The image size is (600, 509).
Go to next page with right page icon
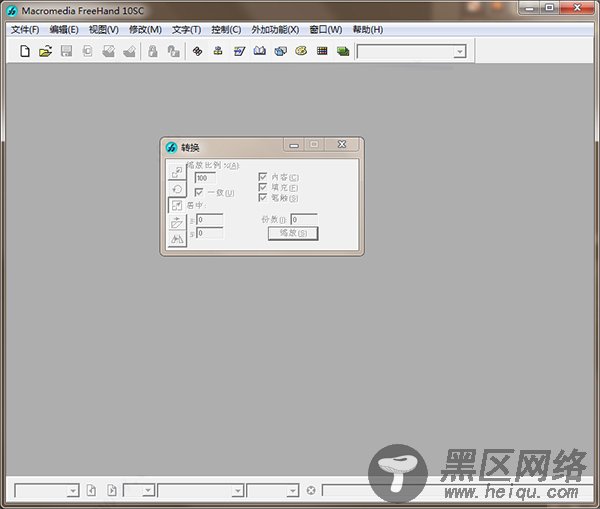[x=112, y=490]
